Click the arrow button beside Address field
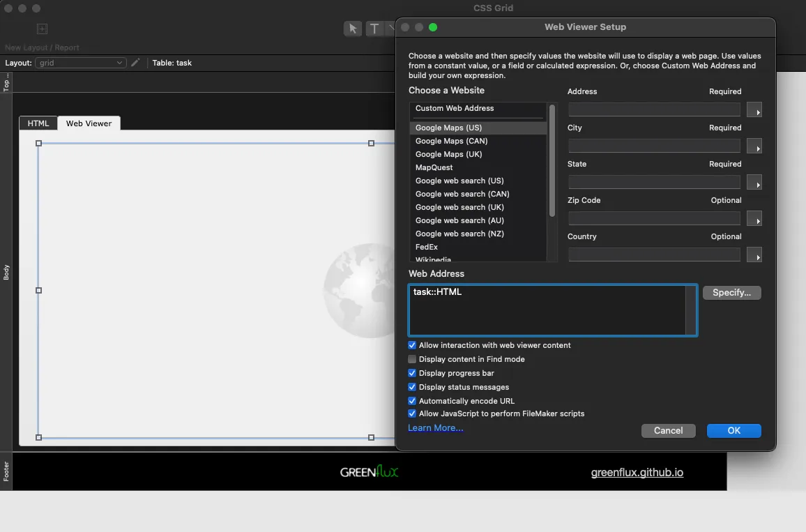The image size is (806, 532). point(754,110)
